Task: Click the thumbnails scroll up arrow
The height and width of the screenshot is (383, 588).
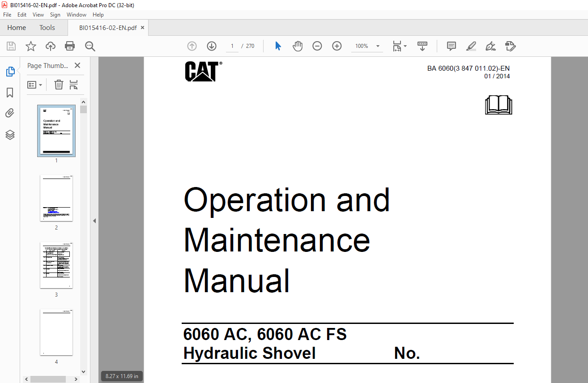Action: coord(84,102)
